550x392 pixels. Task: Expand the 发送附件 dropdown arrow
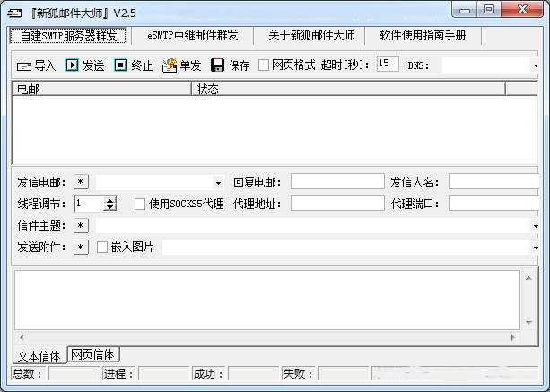tap(536, 248)
